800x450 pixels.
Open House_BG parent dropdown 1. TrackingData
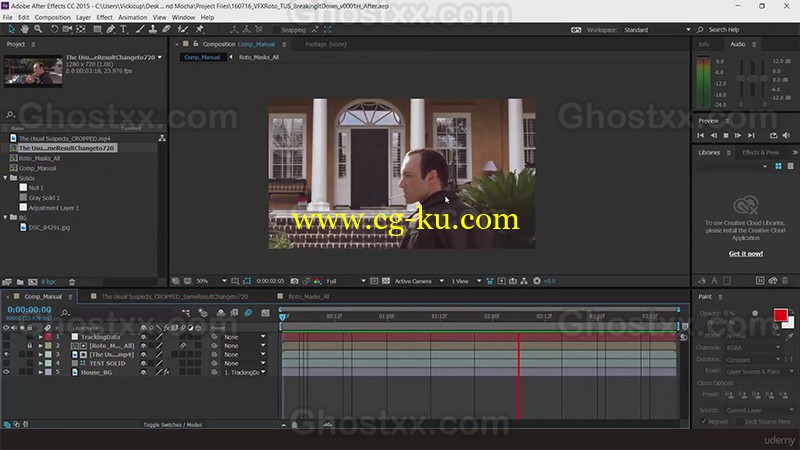[245, 372]
